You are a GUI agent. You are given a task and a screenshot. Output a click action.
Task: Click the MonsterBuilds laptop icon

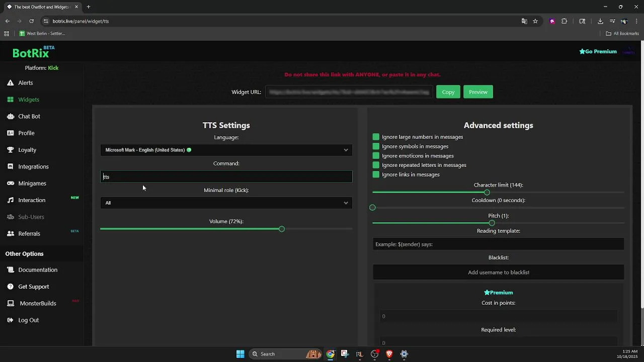click(10, 303)
